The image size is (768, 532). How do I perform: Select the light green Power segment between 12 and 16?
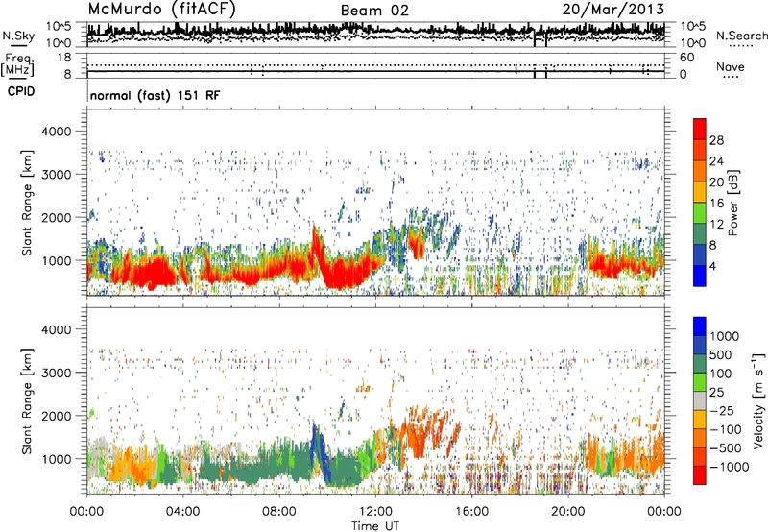[700, 212]
